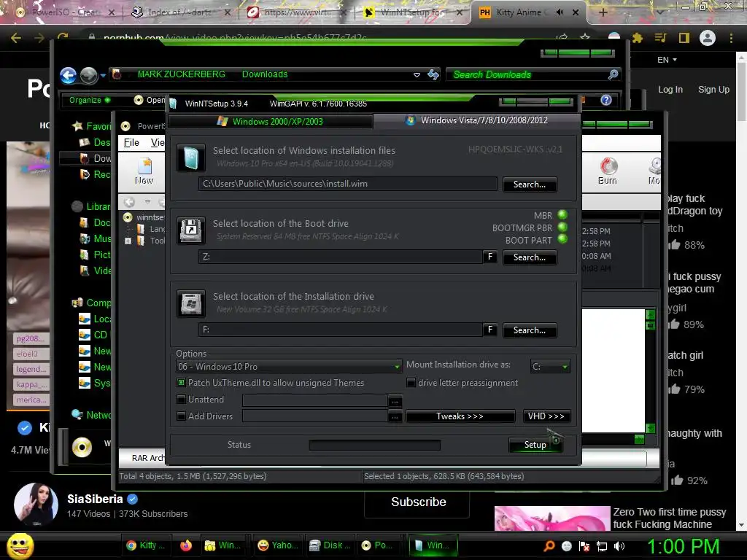Click the Chrome three-dot menu icon
Image resolution: width=747 pixels, height=560 pixels.
(731, 38)
